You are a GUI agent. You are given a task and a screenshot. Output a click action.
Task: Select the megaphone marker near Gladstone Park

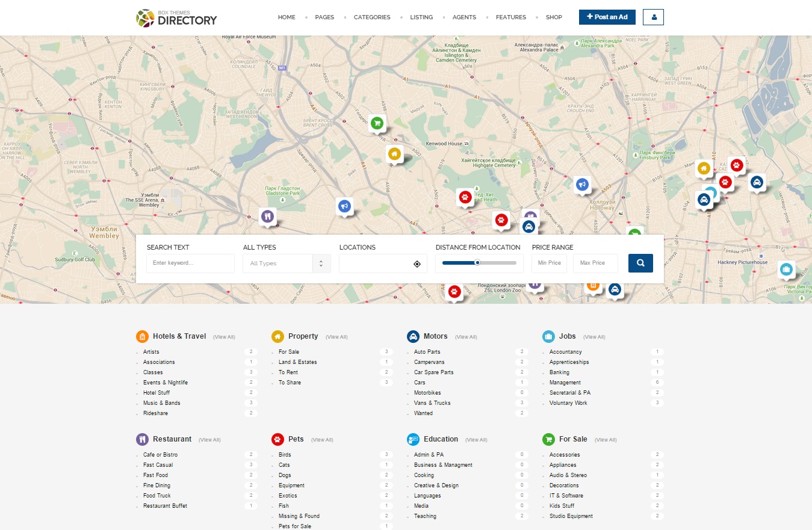[x=344, y=206]
